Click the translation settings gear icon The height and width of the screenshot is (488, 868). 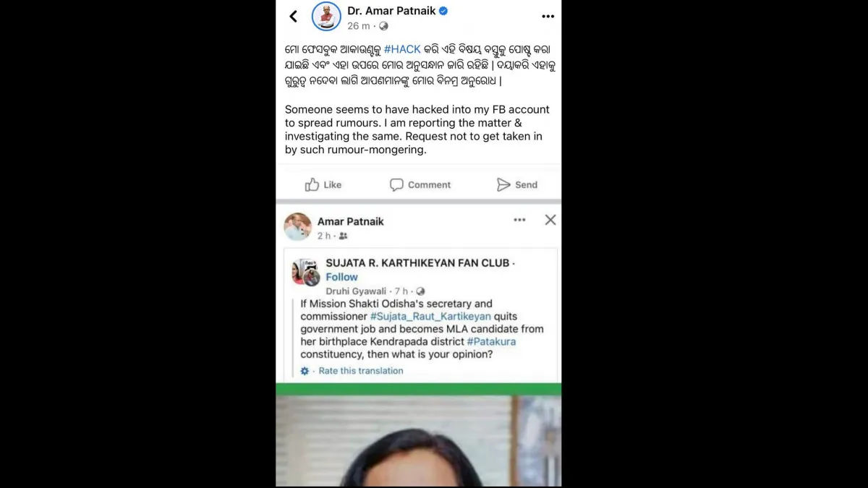(305, 371)
